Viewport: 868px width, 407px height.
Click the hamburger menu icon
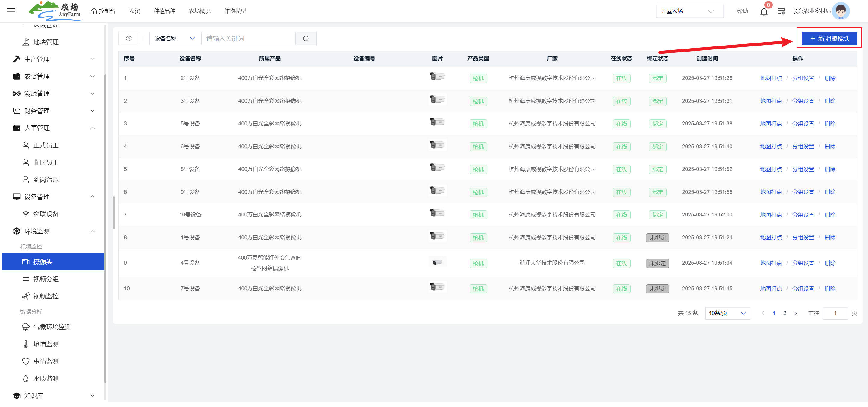coord(11,11)
